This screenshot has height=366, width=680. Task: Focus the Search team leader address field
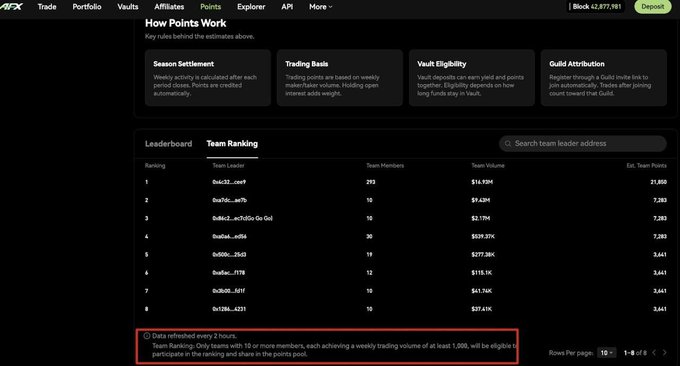coord(582,144)
